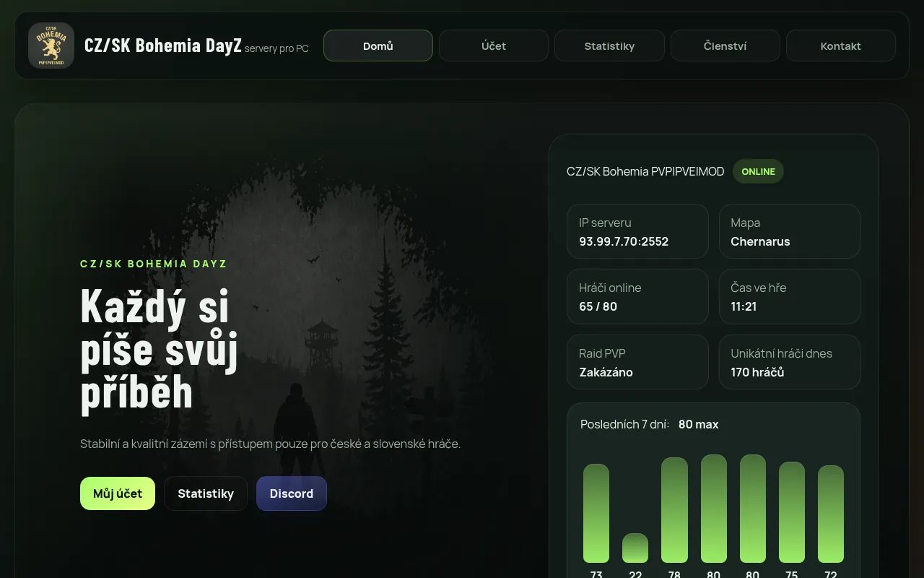Click the ONLINE status badge
924x578 pixels.
(758, 171)
